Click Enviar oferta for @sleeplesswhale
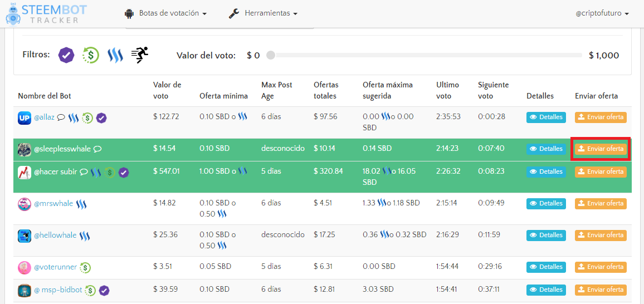 (601, 149)
